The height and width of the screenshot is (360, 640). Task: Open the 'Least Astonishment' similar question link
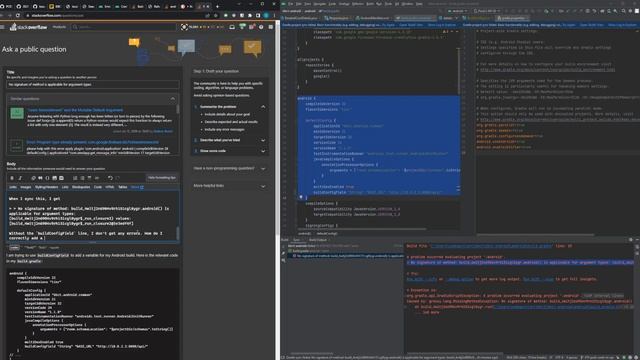click(x=76, y=110)
